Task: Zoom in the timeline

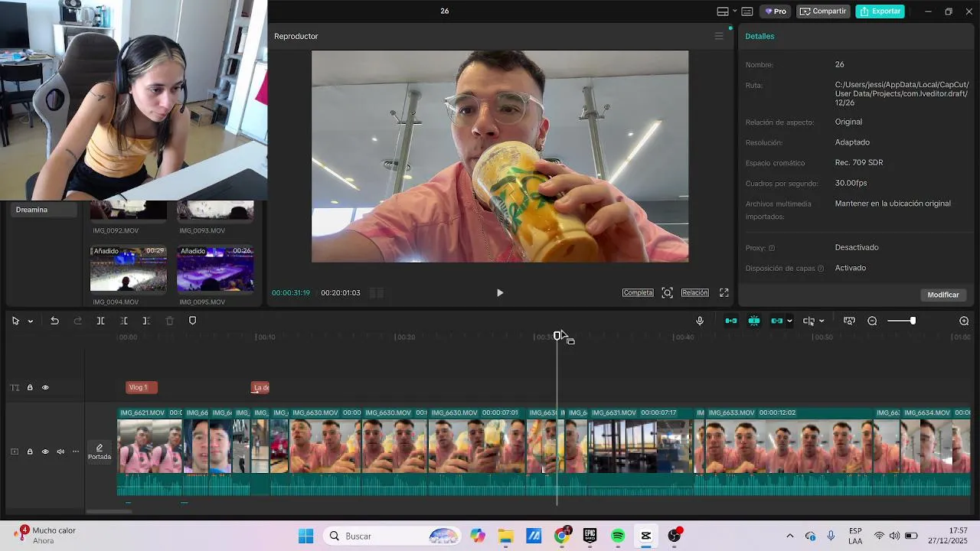Action: [964, 321]
